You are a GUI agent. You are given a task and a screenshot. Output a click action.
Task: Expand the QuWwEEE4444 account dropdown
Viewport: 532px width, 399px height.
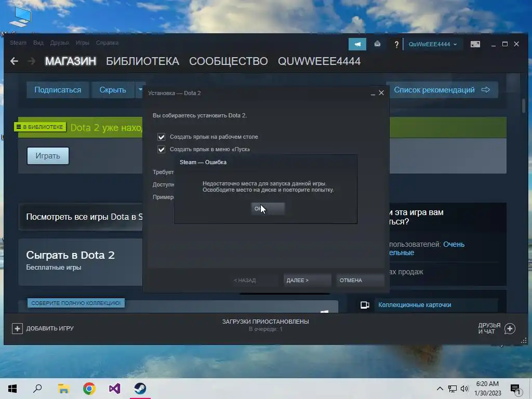pos(432,45)
